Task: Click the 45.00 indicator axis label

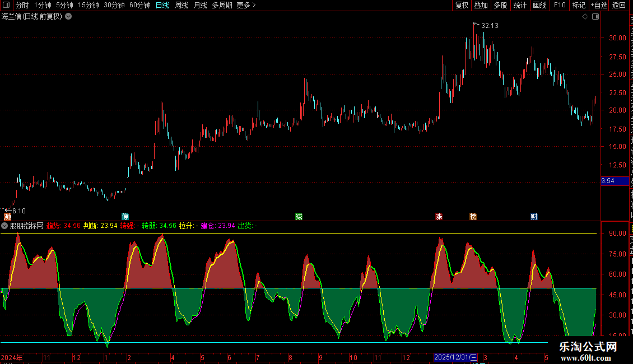Action: pos(617,295)
